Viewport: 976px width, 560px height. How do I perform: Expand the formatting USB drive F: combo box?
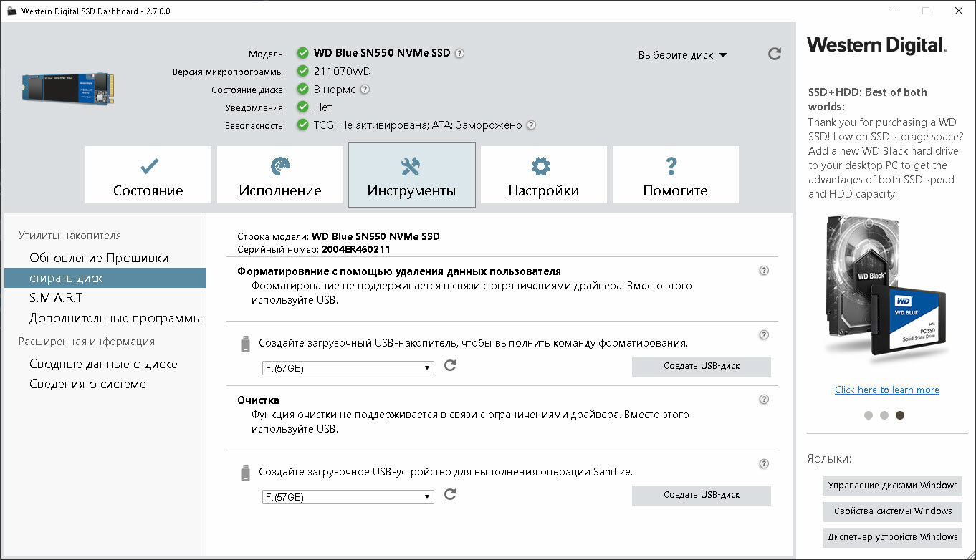tap(348, 368)
